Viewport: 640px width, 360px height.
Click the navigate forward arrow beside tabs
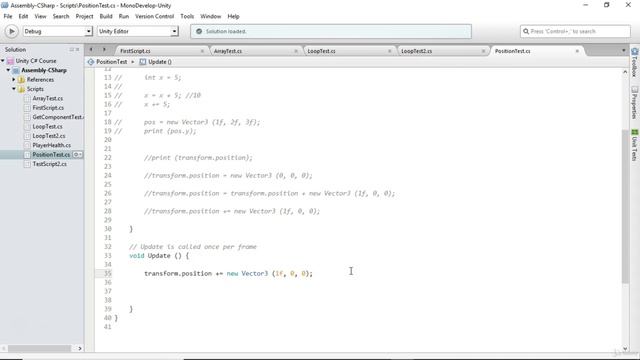pyautogui.click(x=104, y=50)
